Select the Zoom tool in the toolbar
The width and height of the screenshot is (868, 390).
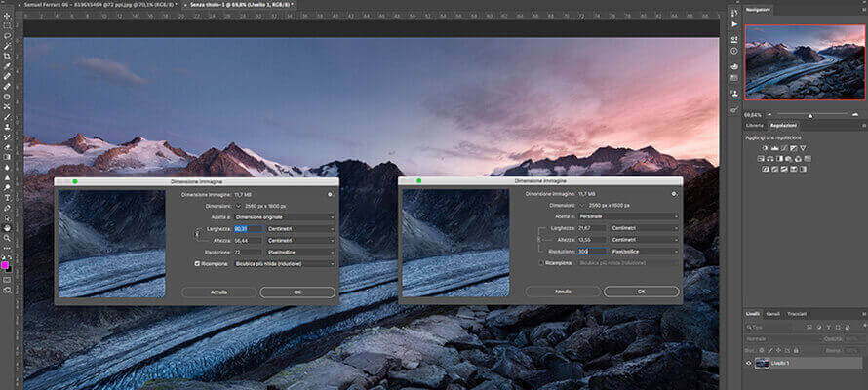[7, 239]
